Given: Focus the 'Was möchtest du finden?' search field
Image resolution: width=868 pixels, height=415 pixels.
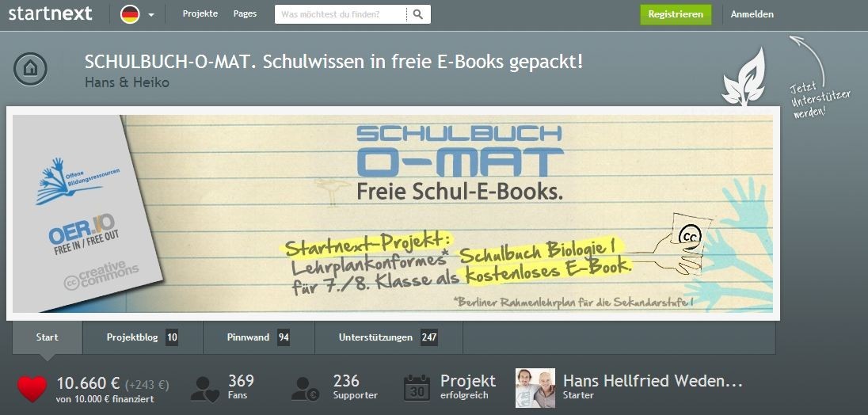Looking at the screenshot, I should click(x=341, y=14).
